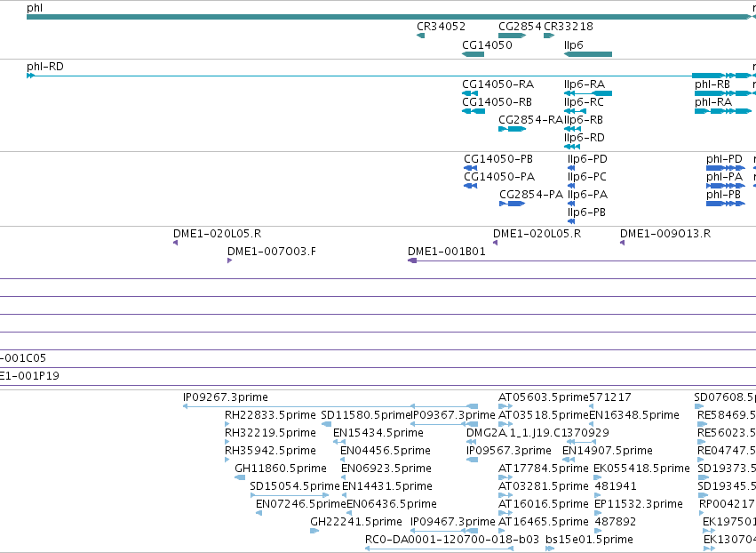Select the IP09267.3prime EST
The image size is (756, 553).
tap(330, 406)
